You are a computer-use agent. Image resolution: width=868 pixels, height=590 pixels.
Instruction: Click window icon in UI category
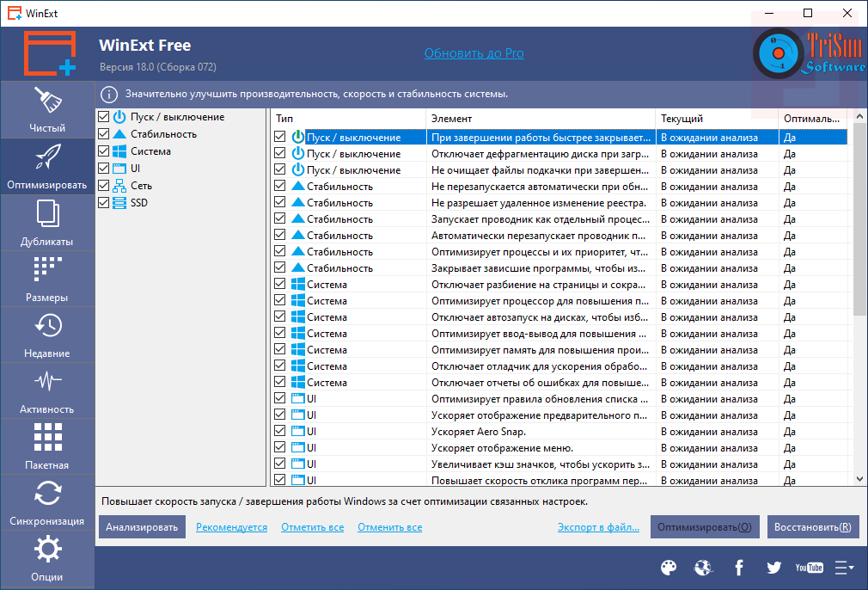(x=119, y=169)
